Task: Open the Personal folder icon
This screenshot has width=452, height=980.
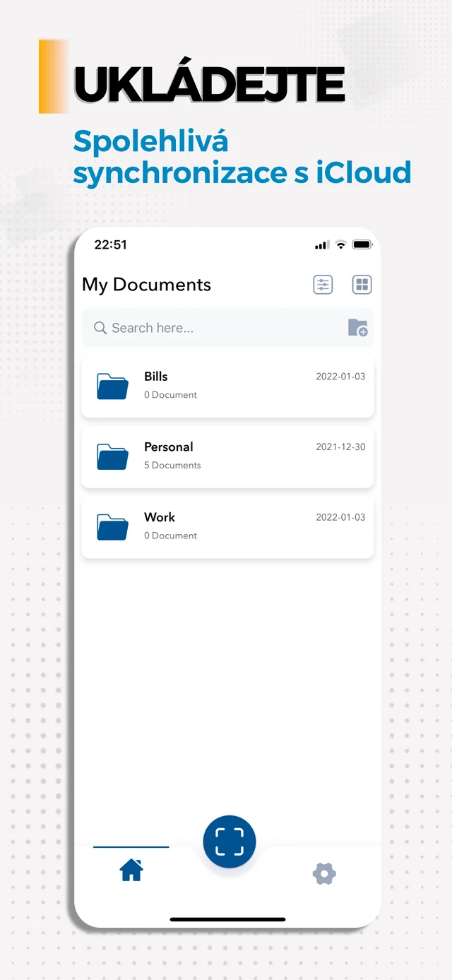Action: coord(112,456)
